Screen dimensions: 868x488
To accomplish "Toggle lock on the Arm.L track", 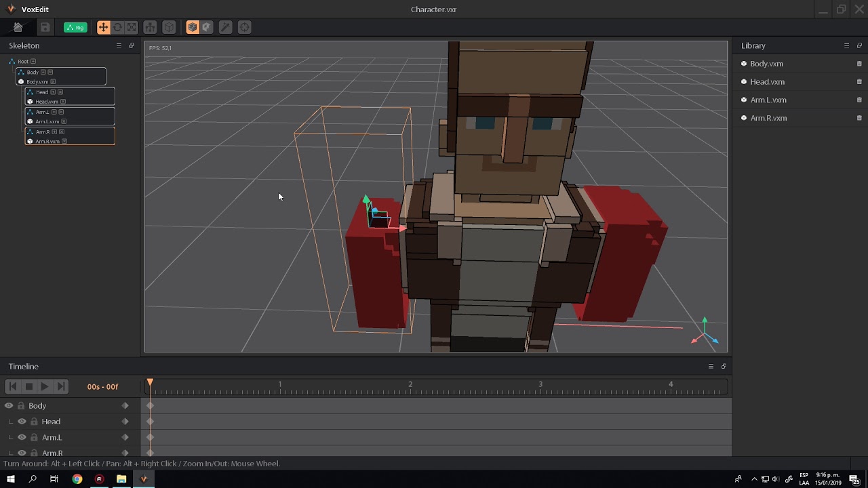I will [x=34, y=437].
